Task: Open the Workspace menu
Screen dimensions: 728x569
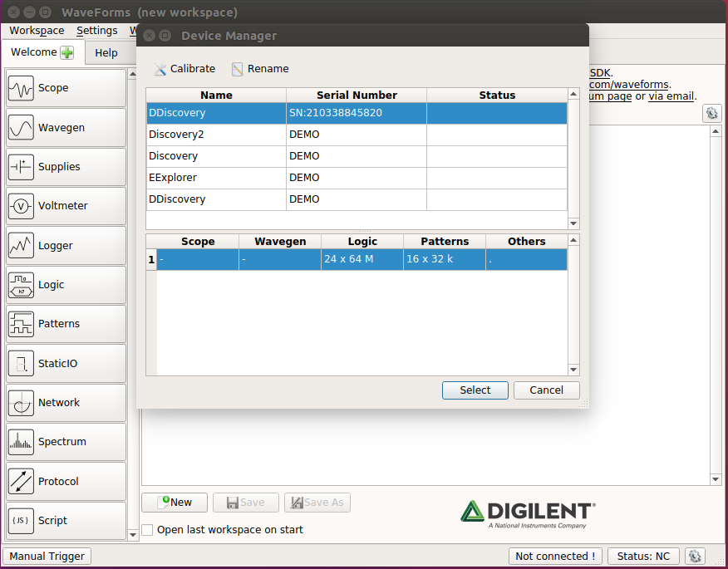Action: (37, 31)
